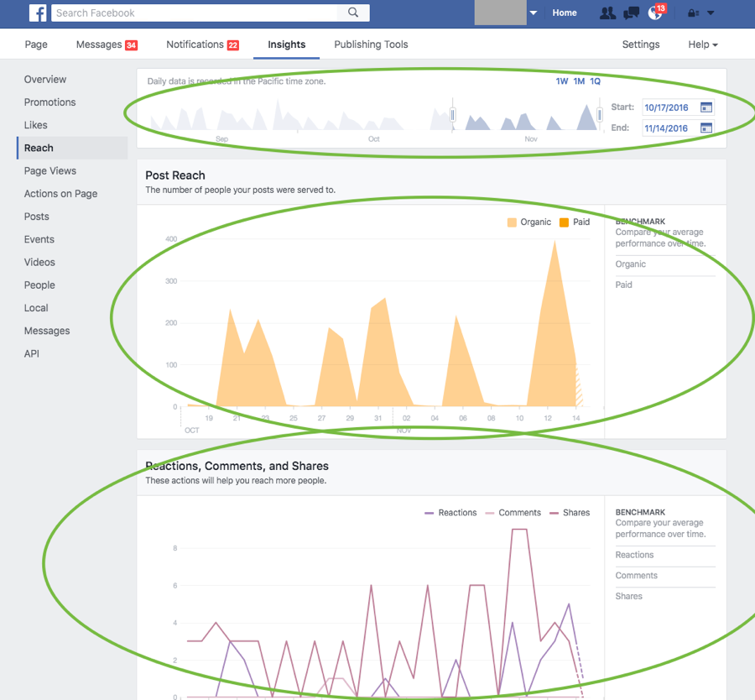Open the Start date calendar icon
Viewport: 755px width, 700px height.
tap(706, 107)
